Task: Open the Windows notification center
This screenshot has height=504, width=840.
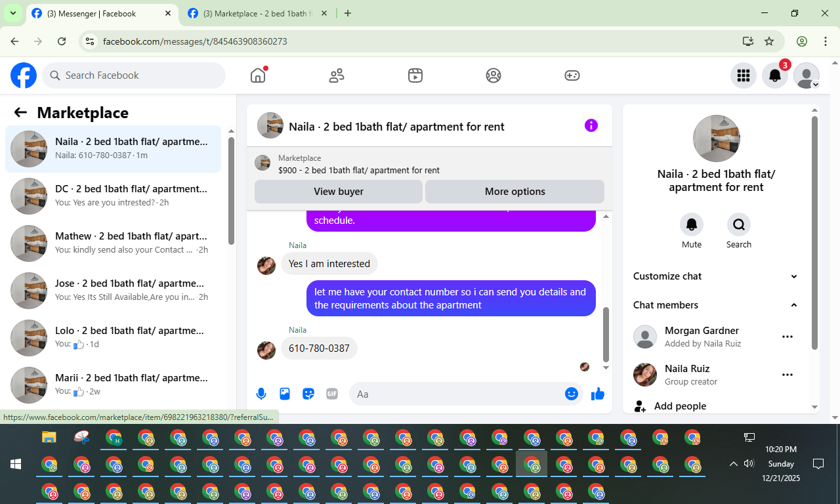Action: [818, 464]
